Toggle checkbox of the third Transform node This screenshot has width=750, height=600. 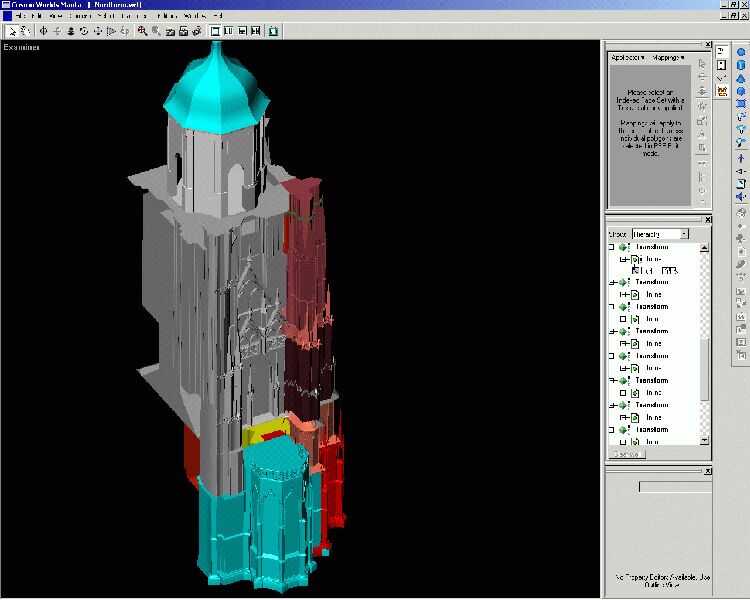tap(612, 307)
